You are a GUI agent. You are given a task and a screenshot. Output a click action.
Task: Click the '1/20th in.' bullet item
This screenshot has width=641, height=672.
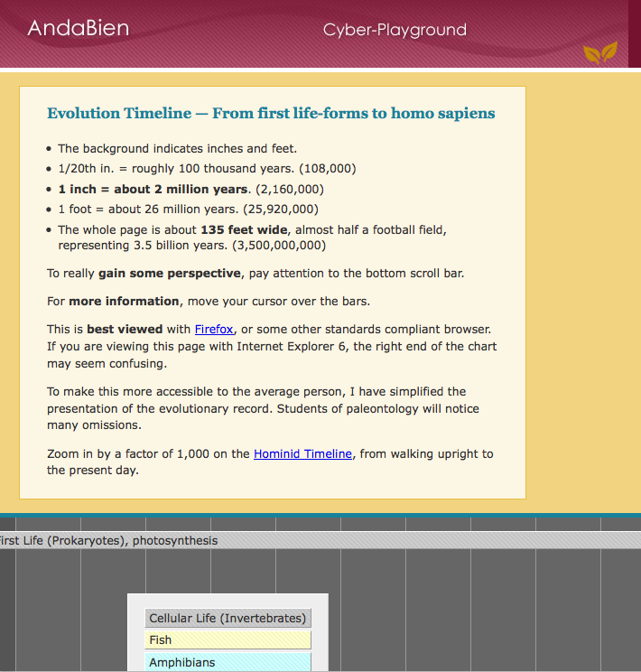[207, 169]
